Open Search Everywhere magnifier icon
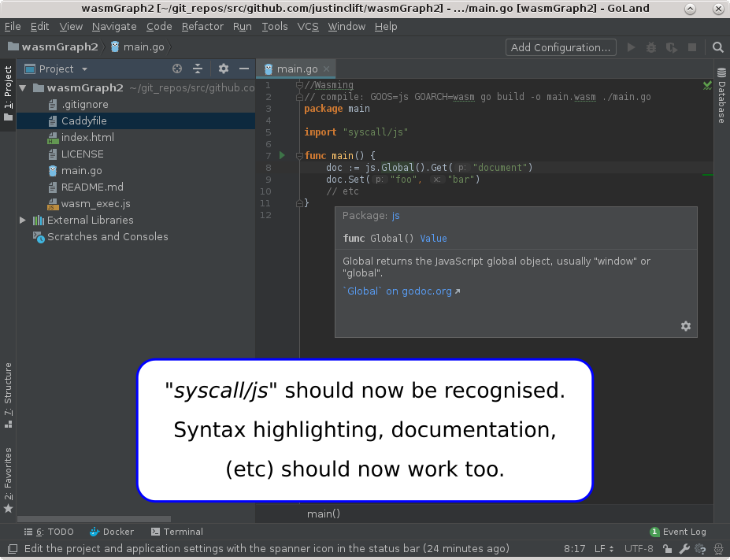This screenshot has width=730, height=560. (x=718, y=47)
